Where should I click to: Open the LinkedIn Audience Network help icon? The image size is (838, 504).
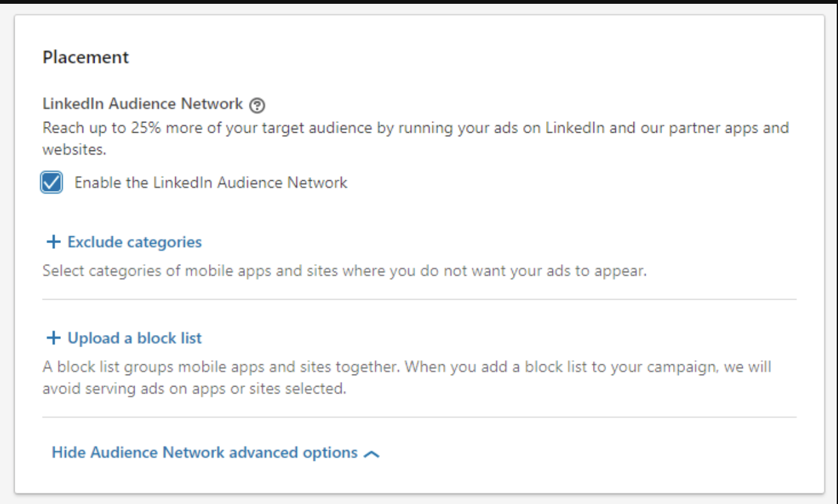point(256,105)
